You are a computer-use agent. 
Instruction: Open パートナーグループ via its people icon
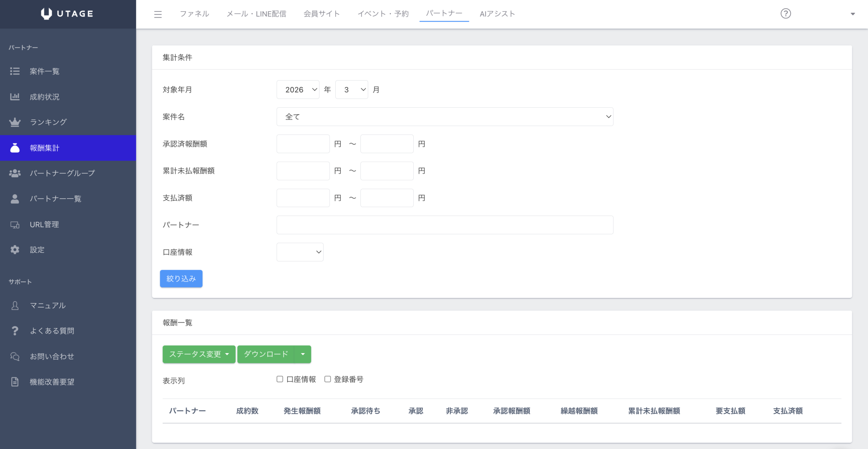click(15, 173)
